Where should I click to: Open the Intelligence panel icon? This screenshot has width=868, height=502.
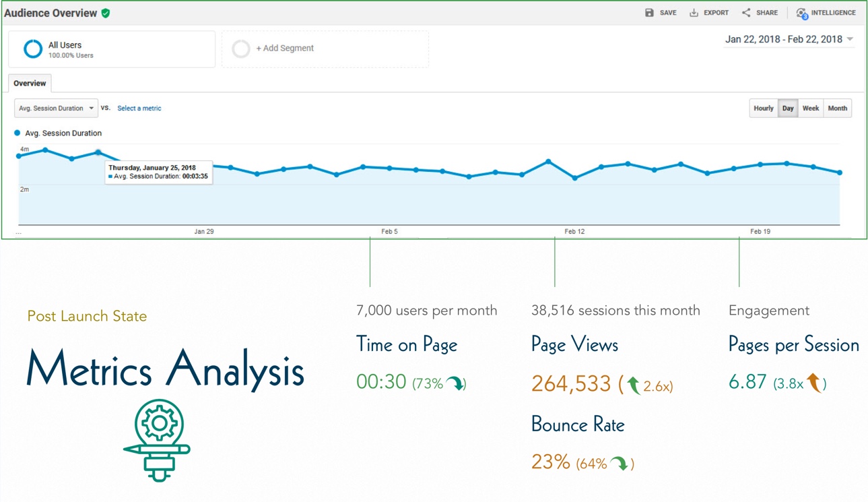tap(801, 13)
